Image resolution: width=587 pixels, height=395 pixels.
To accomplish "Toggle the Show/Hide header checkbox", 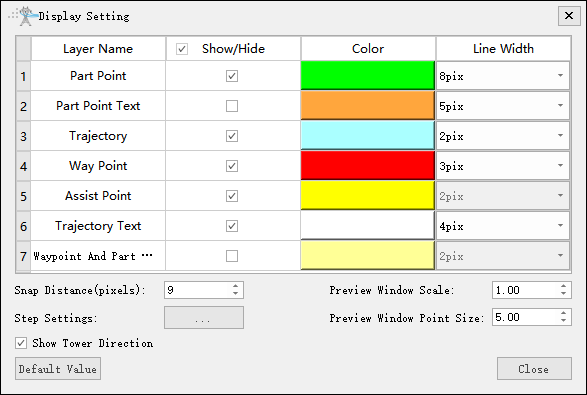I will [x=182, y=49].
